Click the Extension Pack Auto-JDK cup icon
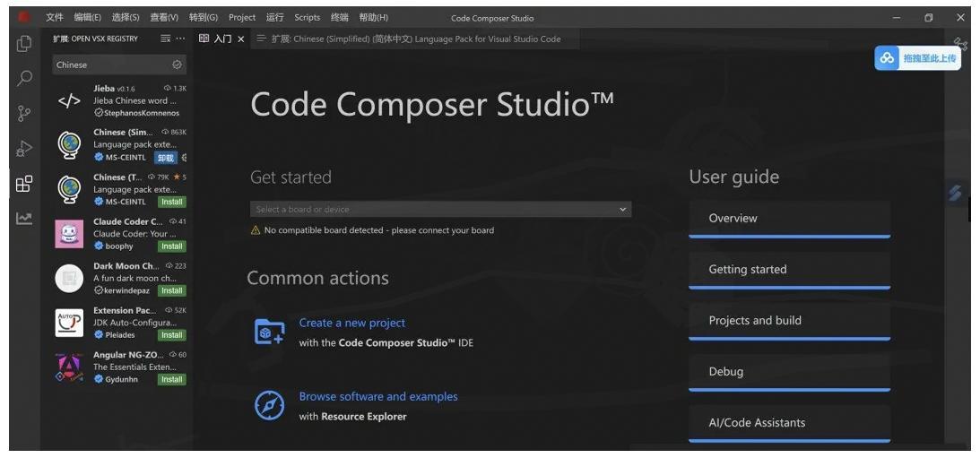 [x=69, y=323]
